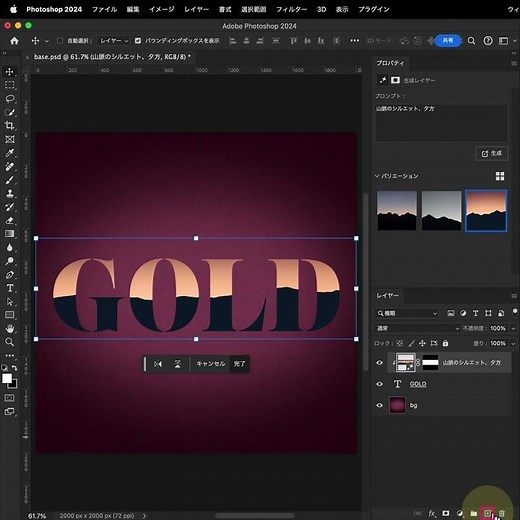Create a new group folder icon

(474, 513)
